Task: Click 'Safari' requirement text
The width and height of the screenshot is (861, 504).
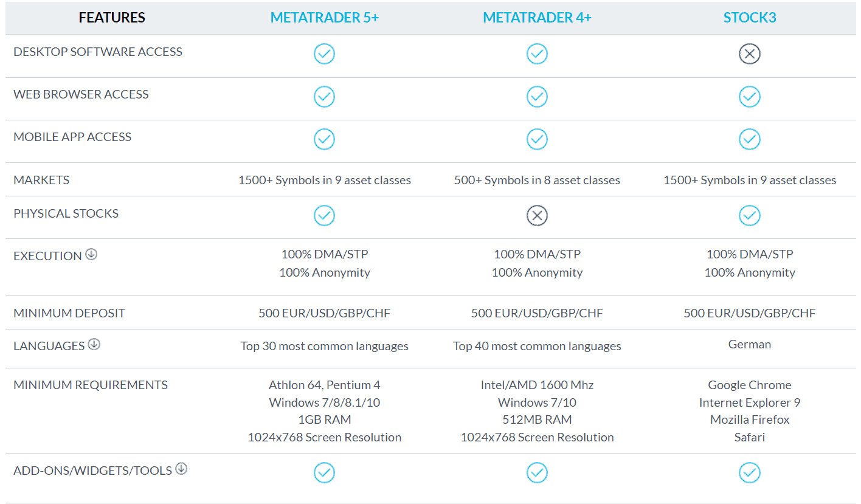Action: 750,437
